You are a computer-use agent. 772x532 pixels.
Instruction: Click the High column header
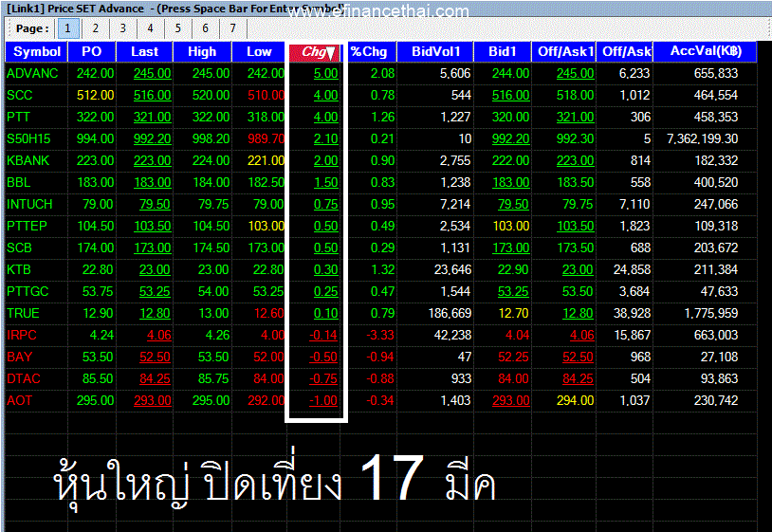(x=202, y=51)
